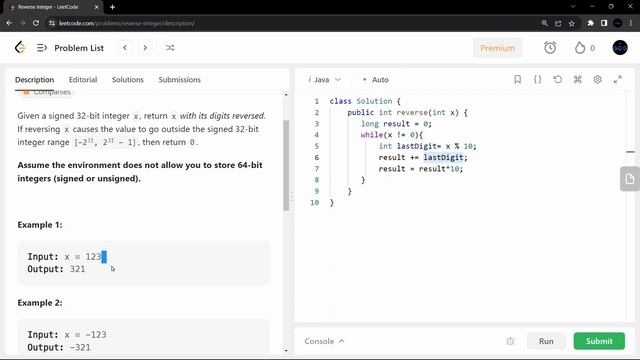Open a new browser tab
Viewport: 640px width, 360px height.
[x=112, y=7]
